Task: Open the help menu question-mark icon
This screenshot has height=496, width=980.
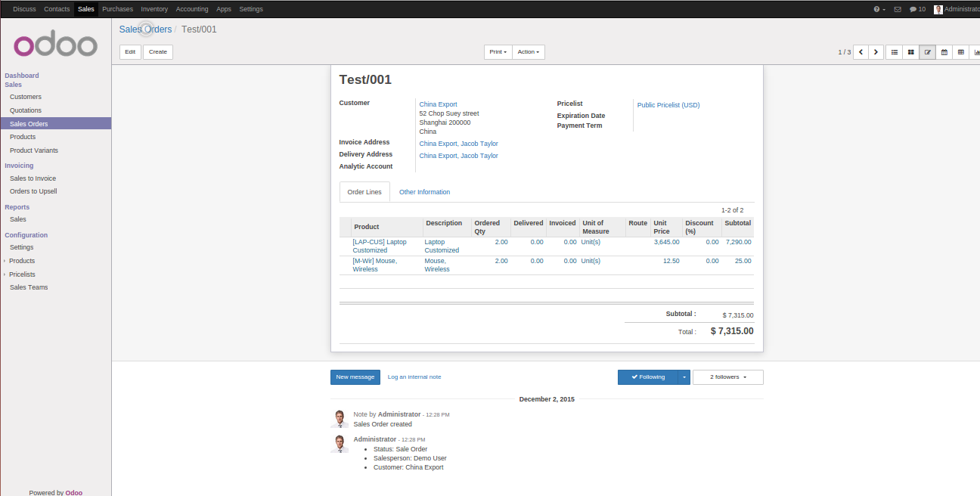Action: (x=879, y=9)
